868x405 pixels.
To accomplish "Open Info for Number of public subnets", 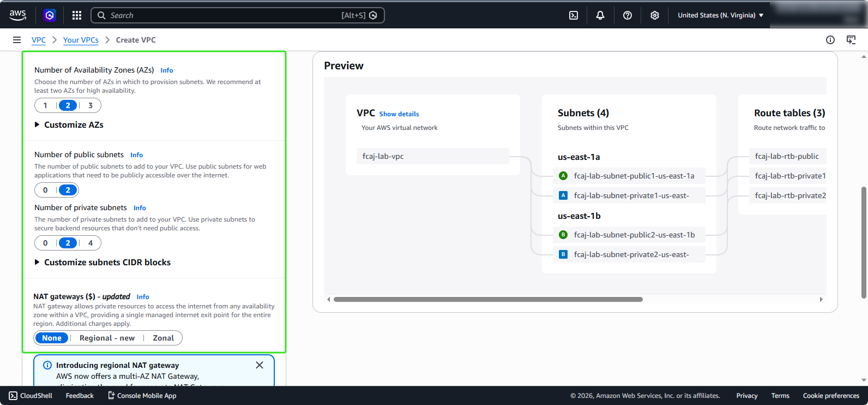I will pos(136,155).
